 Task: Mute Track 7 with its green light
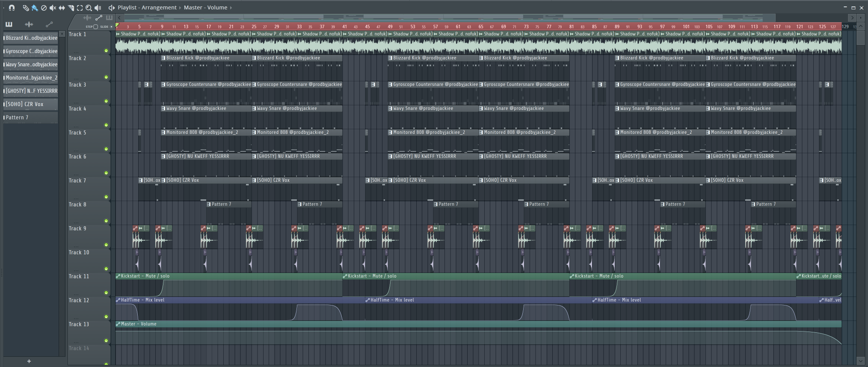coord(106,197)
